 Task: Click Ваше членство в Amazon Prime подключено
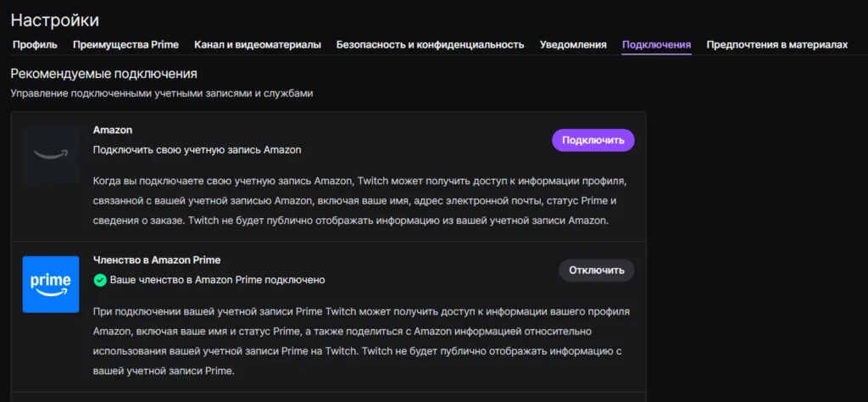click(x=217, y=280)
